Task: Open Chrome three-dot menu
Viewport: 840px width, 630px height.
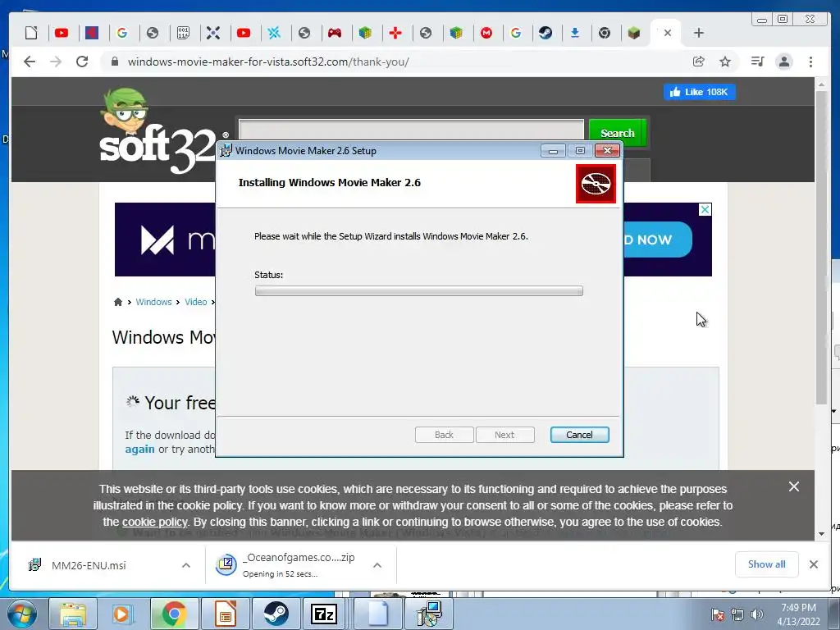Action: pos(810,62)
